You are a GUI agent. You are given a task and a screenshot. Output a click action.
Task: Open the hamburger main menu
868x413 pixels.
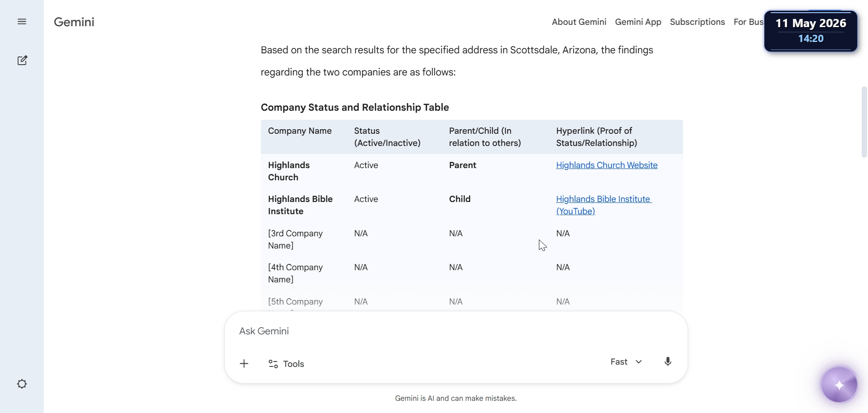pos(22,22)
